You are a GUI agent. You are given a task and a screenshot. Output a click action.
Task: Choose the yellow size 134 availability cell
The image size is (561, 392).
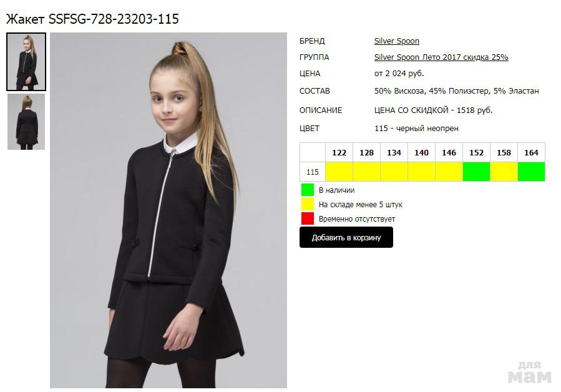[394, 172]
